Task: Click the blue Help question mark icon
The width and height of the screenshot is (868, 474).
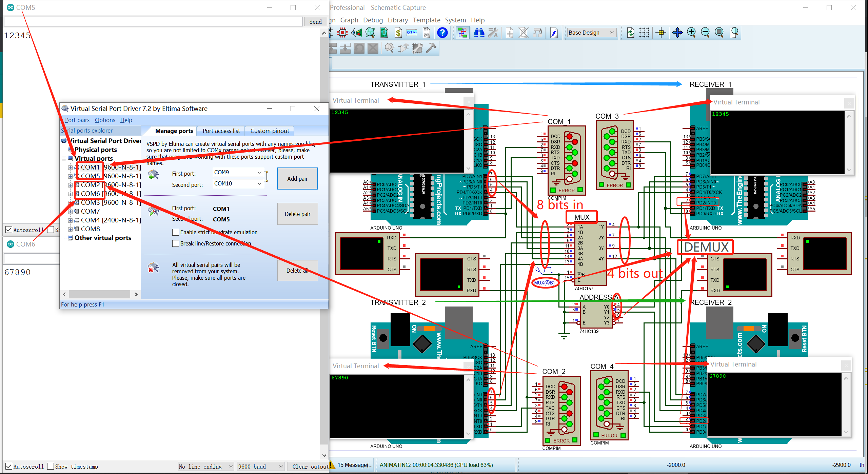Action: click(442, 33)
